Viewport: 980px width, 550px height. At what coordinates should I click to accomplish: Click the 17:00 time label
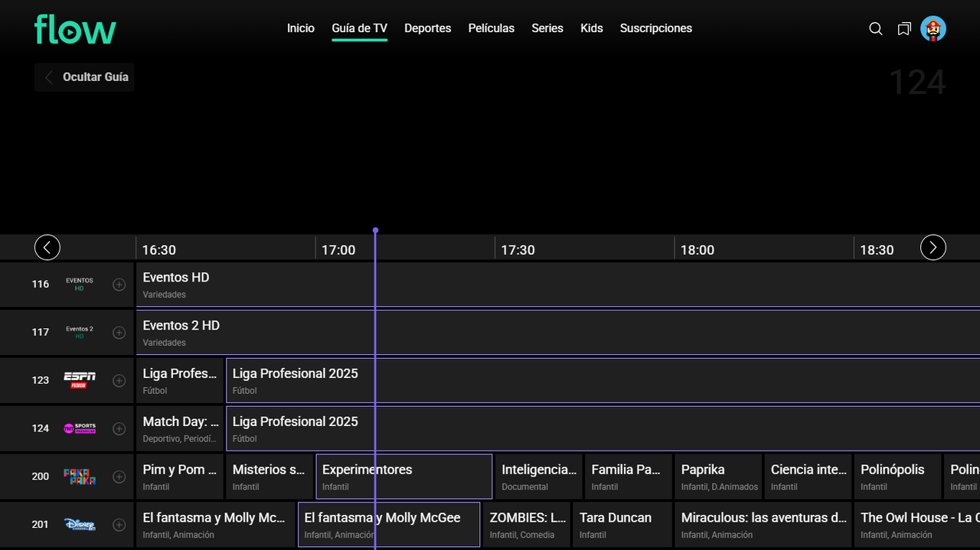pyautogui.click(x=338, y=250)
